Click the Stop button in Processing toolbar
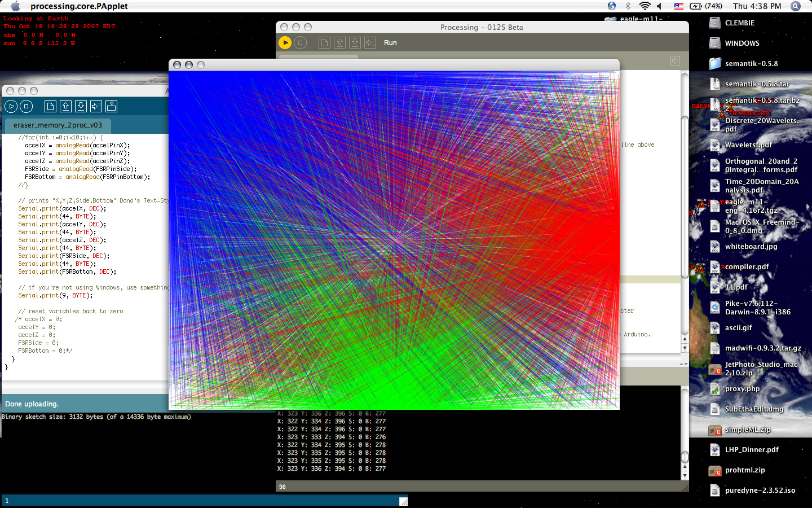Viewport: 812px width, 508px height. click(301, 42)
